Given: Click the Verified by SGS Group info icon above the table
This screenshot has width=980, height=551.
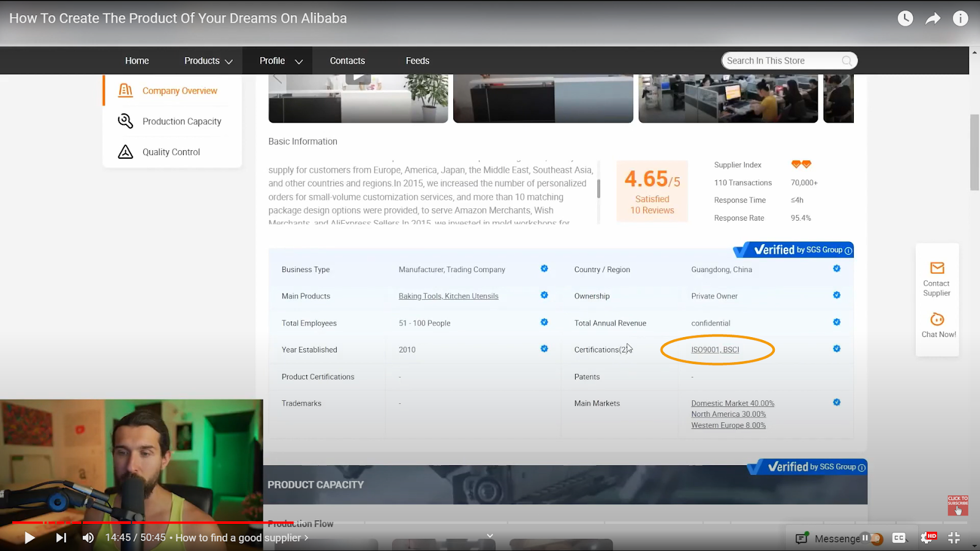Looking at the screenshot, I should click(848, 251).
